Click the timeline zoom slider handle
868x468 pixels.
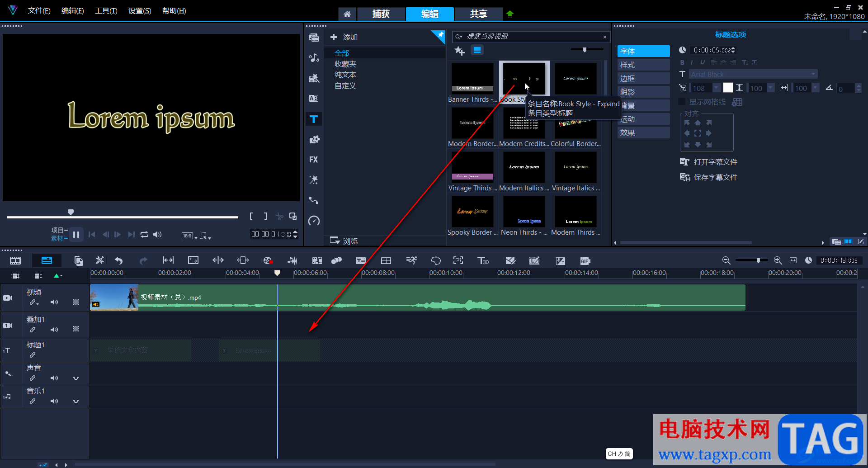coord(759,260)
